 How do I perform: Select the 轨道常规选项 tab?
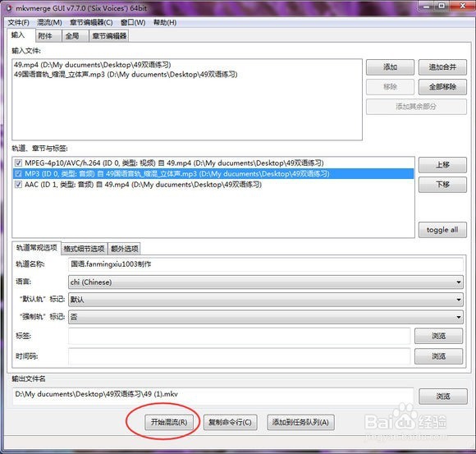tap(36, 248)
